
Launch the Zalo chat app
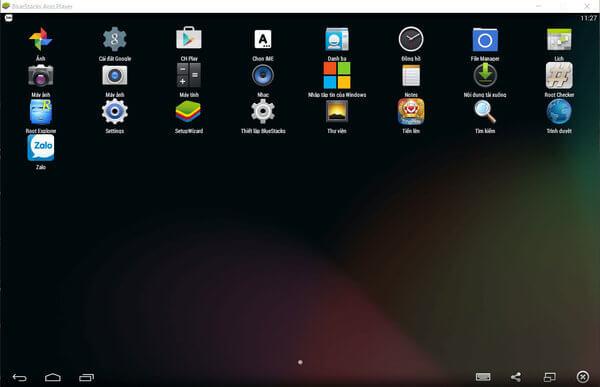coord(41,148)
